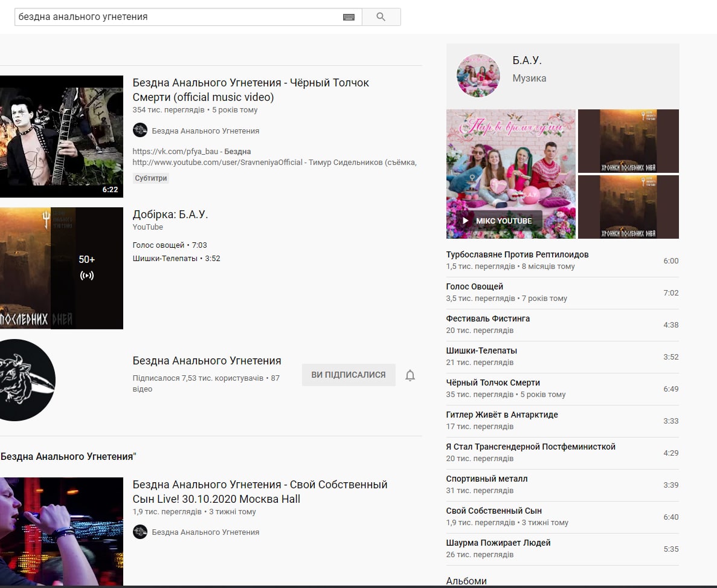Screen dimensions: 717x588
Task: Open the Добірка: Б.А.У. playlist title
Action: coord(170,214)
